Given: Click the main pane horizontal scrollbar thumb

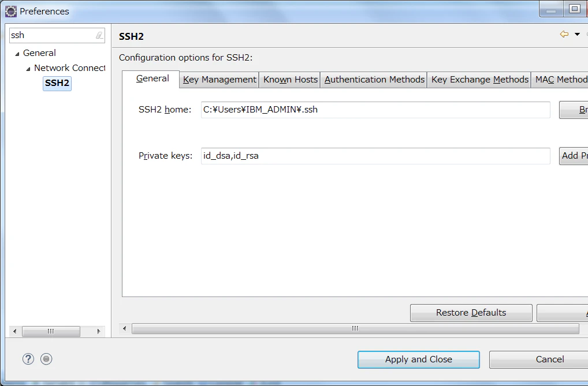Looking at the screenshot, I should click(355, 329).
